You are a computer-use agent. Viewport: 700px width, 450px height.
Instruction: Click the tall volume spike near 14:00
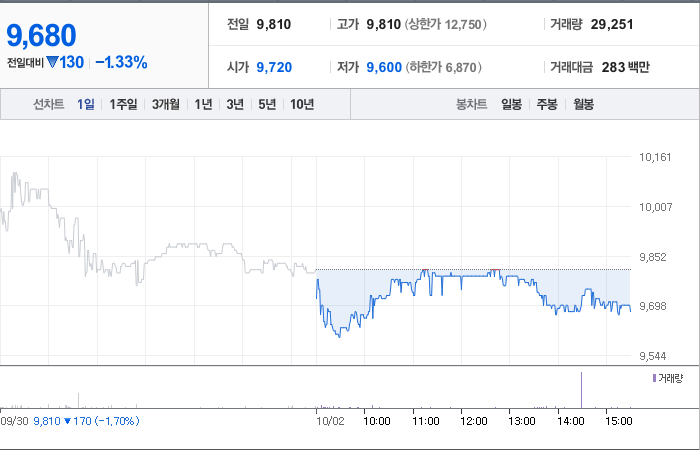pos(581,390)
